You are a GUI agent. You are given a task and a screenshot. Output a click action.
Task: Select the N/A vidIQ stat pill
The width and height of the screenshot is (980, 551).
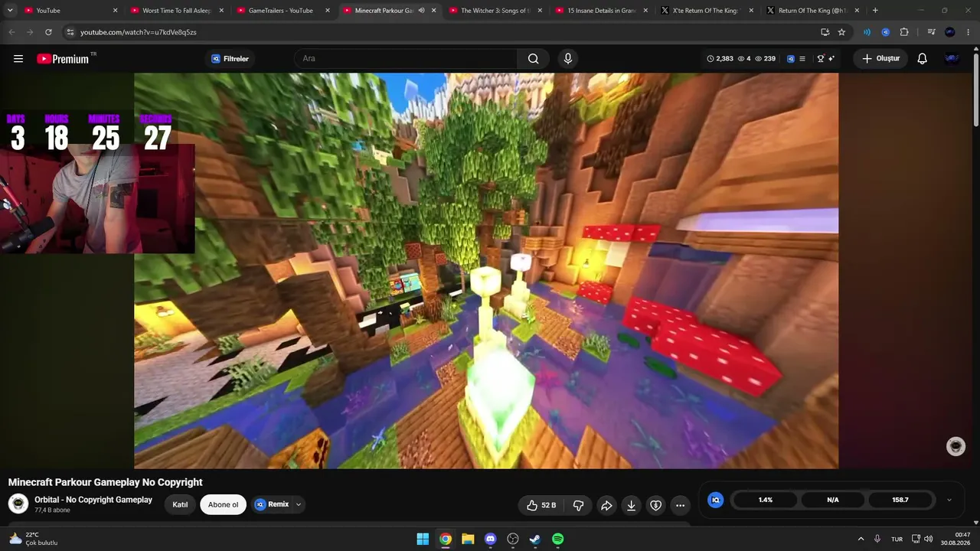pyautogui.click(x=833, y=500)
